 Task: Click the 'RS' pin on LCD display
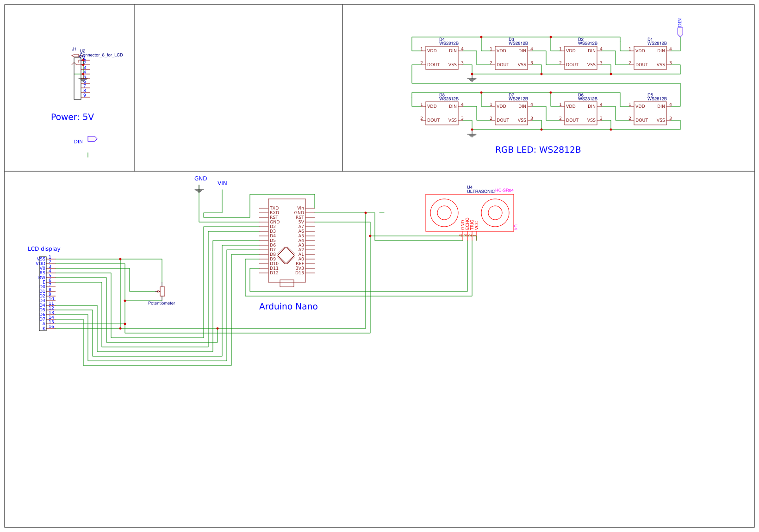coord(43,273)
